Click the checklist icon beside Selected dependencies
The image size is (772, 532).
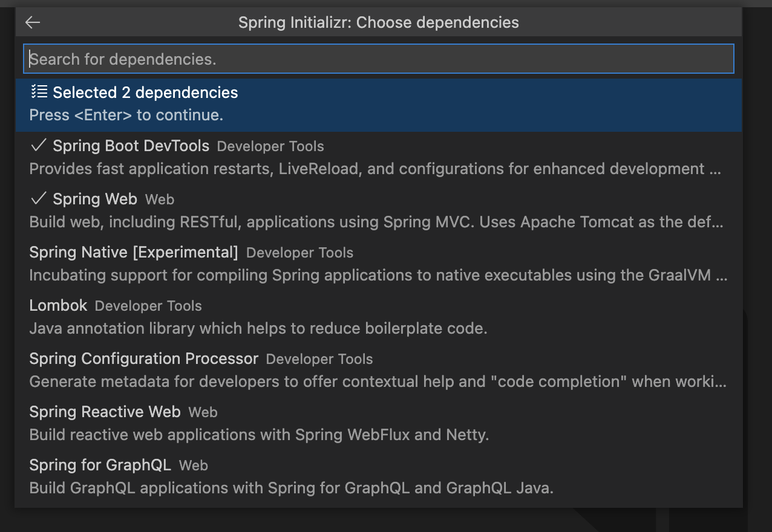(39, 92)
